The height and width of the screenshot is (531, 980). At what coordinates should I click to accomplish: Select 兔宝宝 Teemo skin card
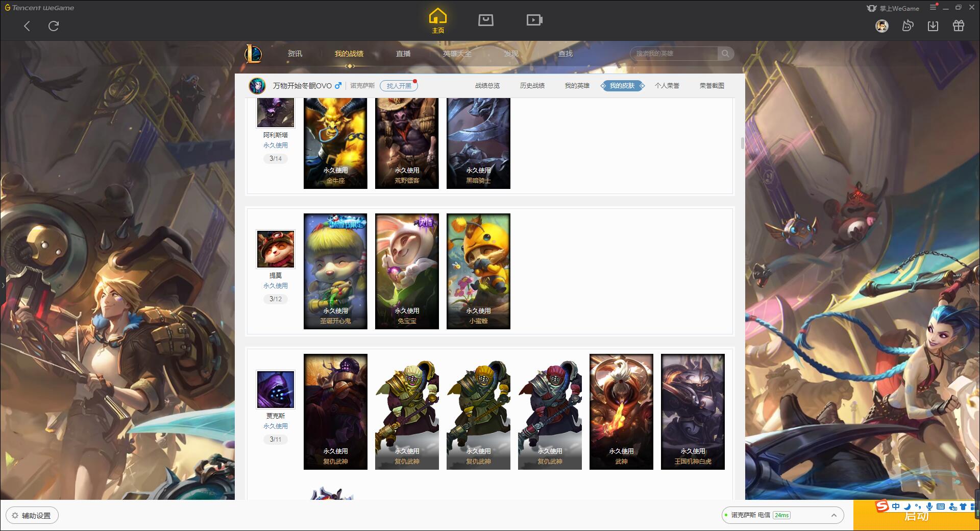[407, 271]
